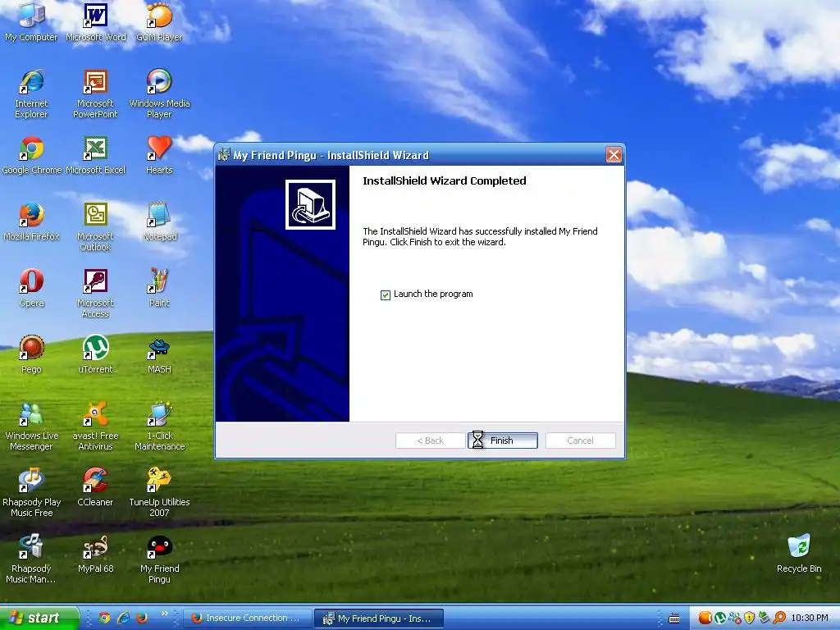This screenshot has width=840, height=630.
Task: Switch to the Insecure Connection taskbar window
Action: tap(248, 619)
